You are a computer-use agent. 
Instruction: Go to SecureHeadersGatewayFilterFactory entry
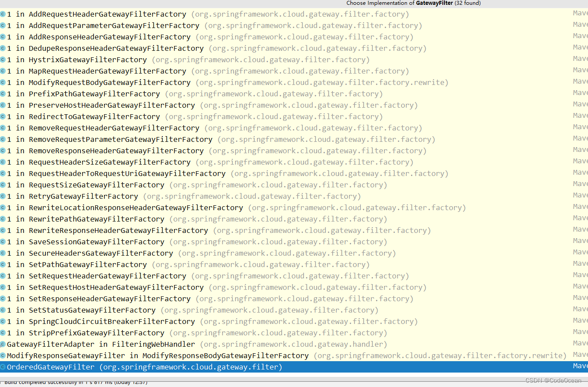294,253
